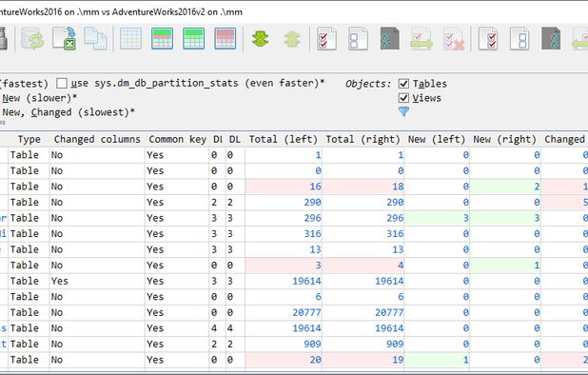Image resolution: width=588 pixels, height=375 pixels.
Task: Select the New (slower)* option label
Action: 39,98
